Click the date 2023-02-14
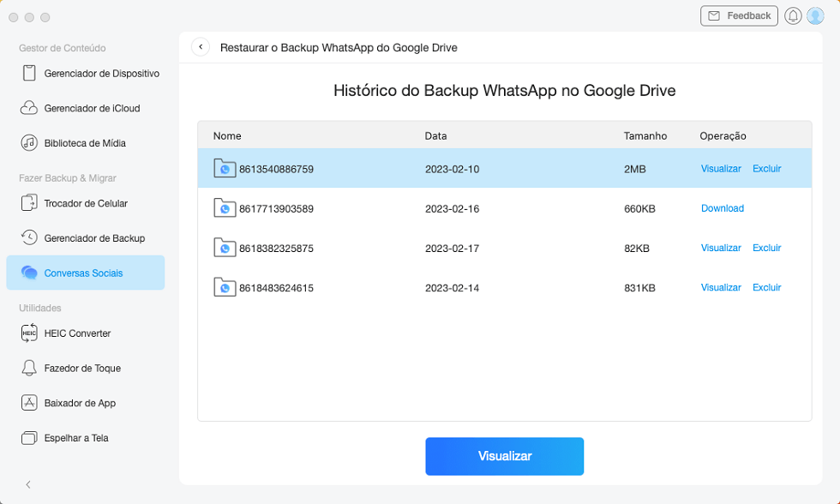840x504 pixels. [x=453, y=288]
